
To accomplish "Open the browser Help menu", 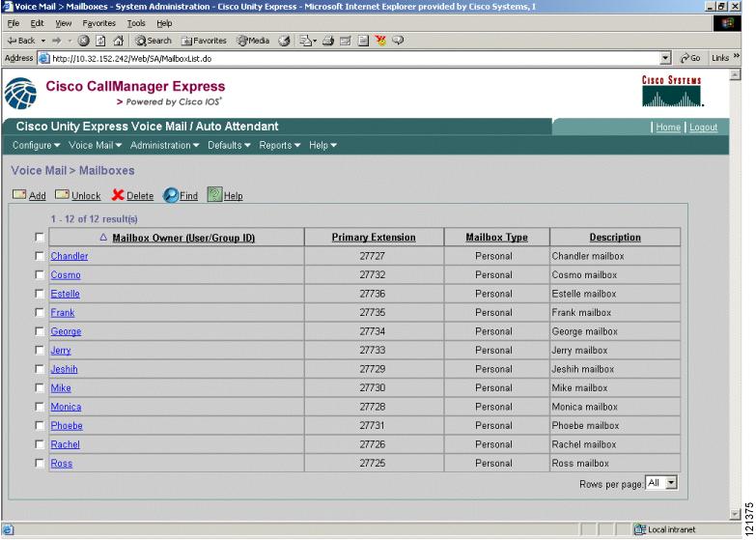I will click(164, 23).
